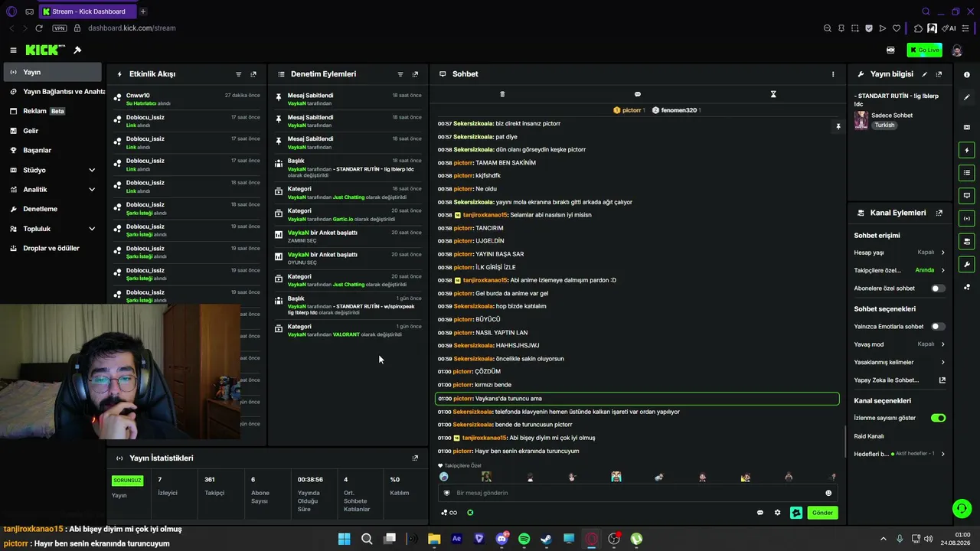Open the Hesap yaşı setting

coord(900,253)
